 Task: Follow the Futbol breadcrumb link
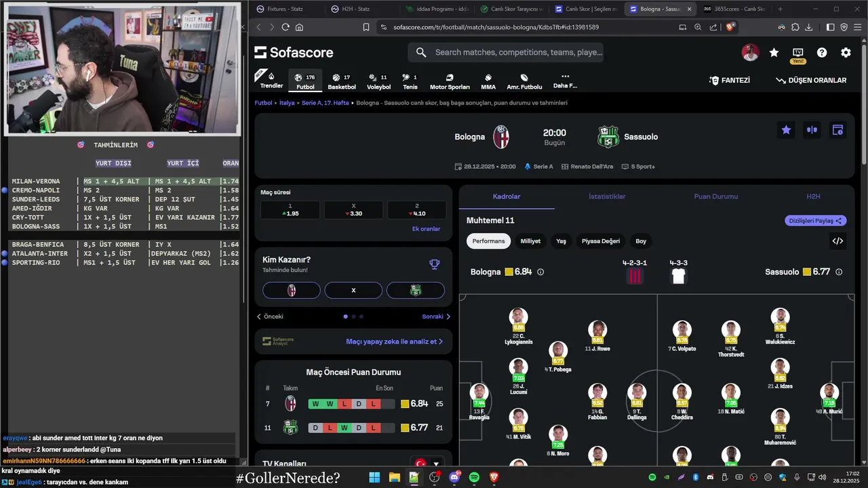[x=263, y=103]
